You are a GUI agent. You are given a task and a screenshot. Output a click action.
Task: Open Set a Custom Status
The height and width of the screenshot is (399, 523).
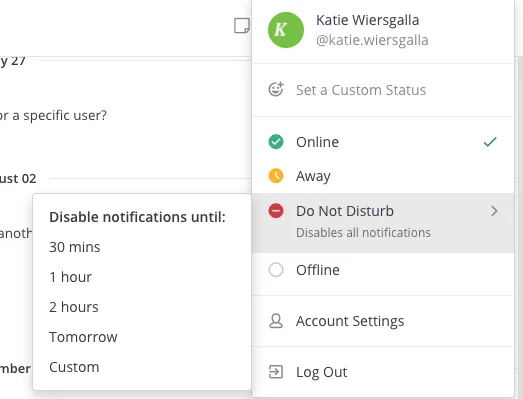(x=383, y=90)
